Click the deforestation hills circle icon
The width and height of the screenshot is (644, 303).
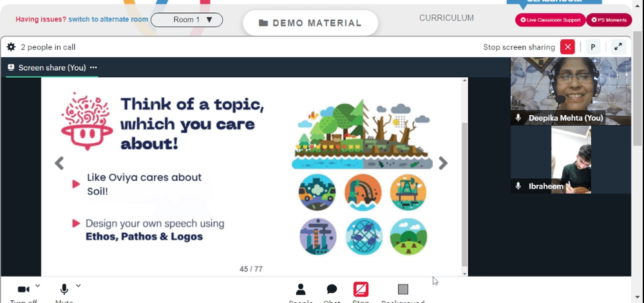pyautogui.click(x=409, y=237)
